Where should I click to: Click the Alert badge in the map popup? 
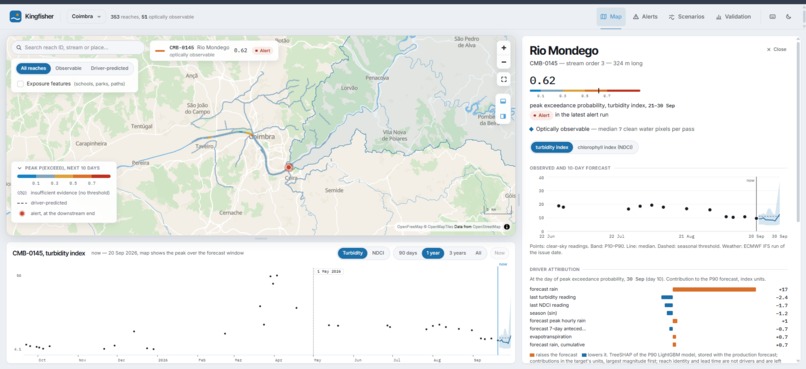[x=263, y=50]
